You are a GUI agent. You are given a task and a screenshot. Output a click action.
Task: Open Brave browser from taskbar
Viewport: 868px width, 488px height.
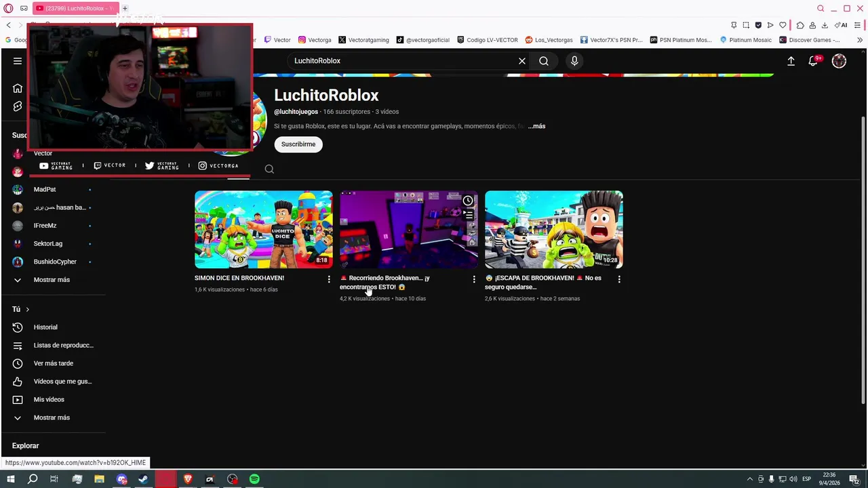pyautogui.click(x=188, y=479)
